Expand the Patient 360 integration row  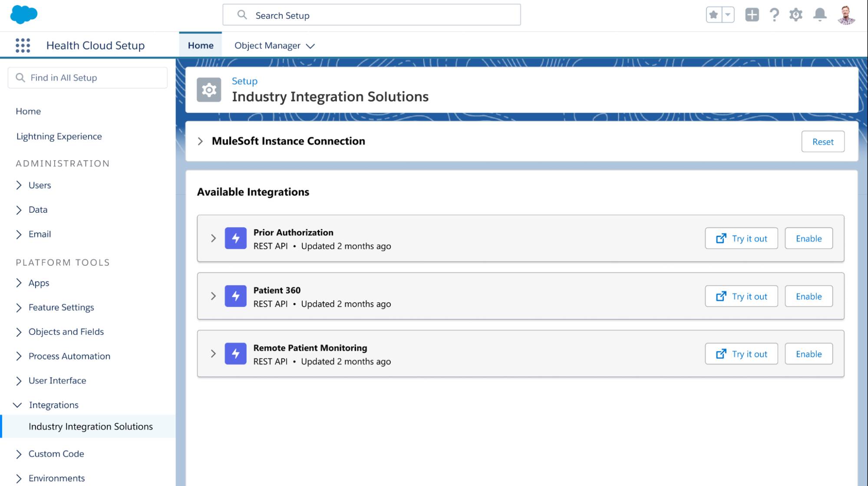(x=213, y=296)
